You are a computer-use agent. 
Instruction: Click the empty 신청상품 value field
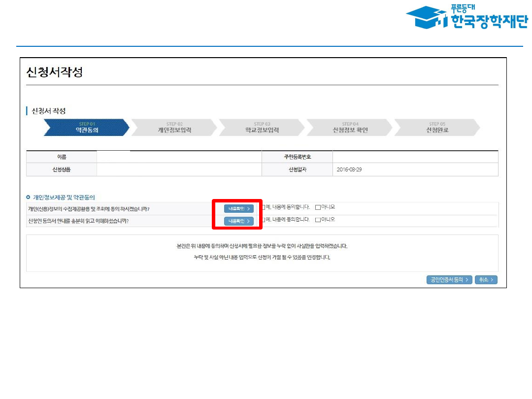point(179,169)
